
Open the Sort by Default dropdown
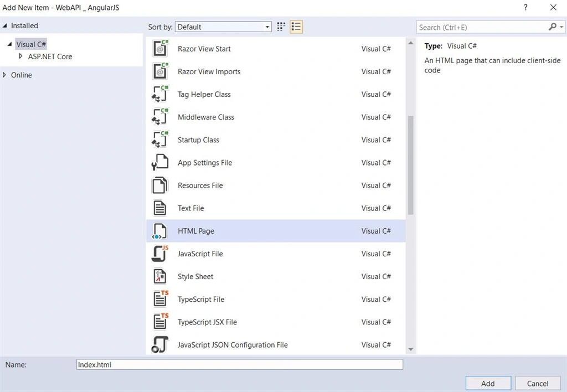223,27
